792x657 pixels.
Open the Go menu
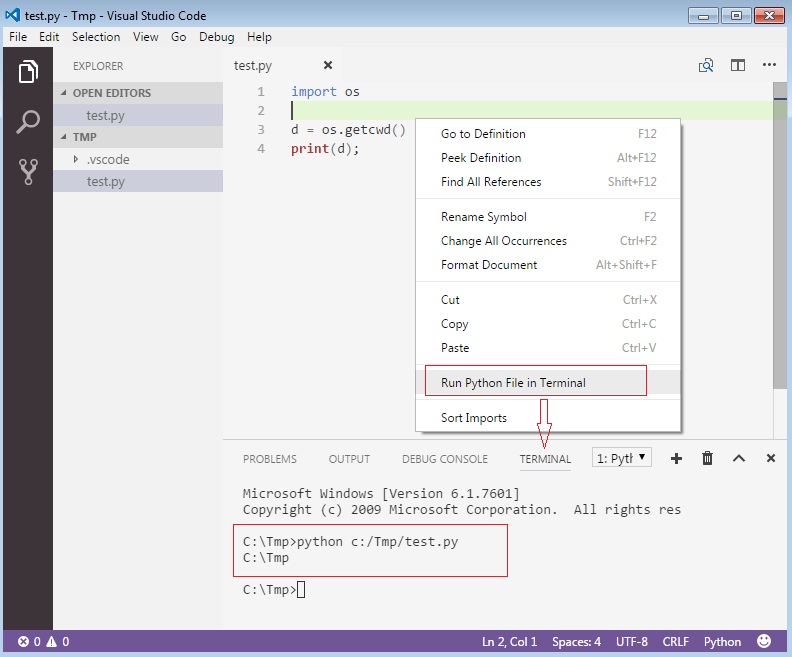click(178, 37)
